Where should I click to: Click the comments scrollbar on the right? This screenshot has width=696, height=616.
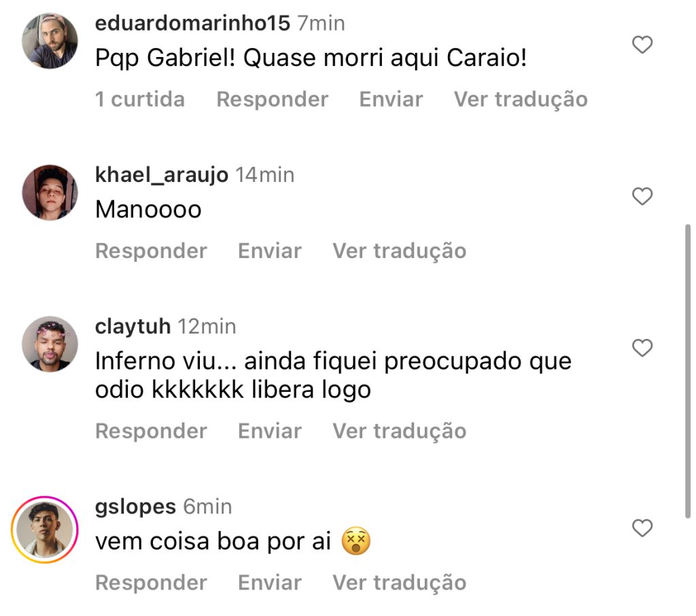click(x=688, y=372)
